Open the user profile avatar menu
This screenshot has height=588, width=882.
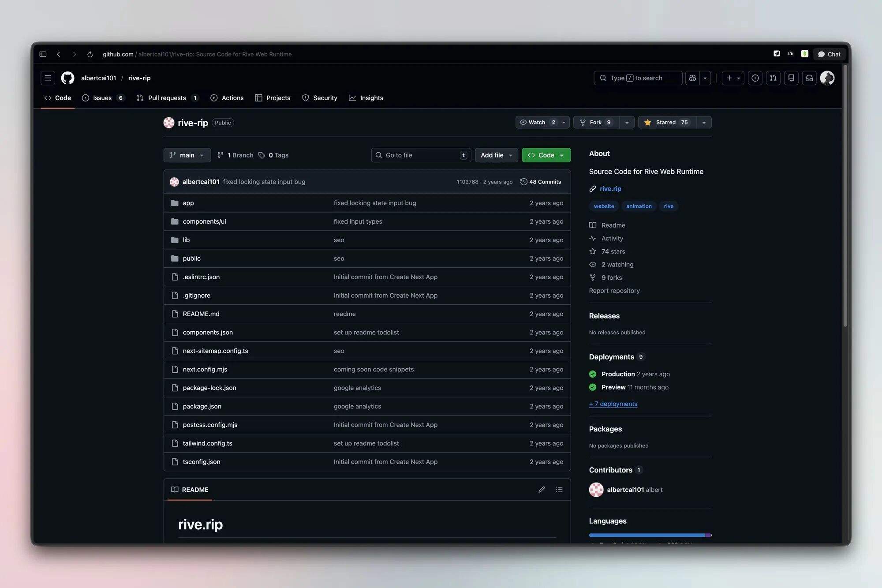click(827, 78)
